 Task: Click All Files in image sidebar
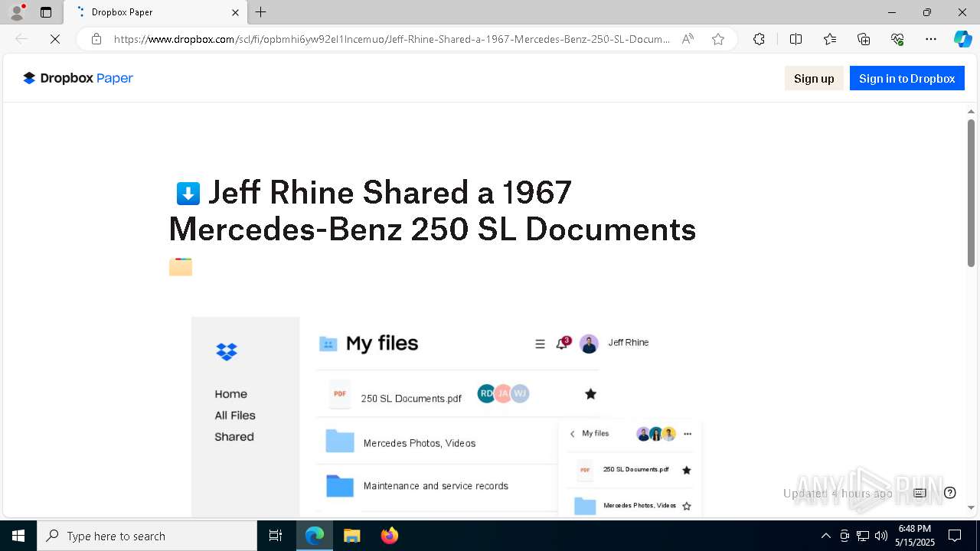[x=235, y=416]
